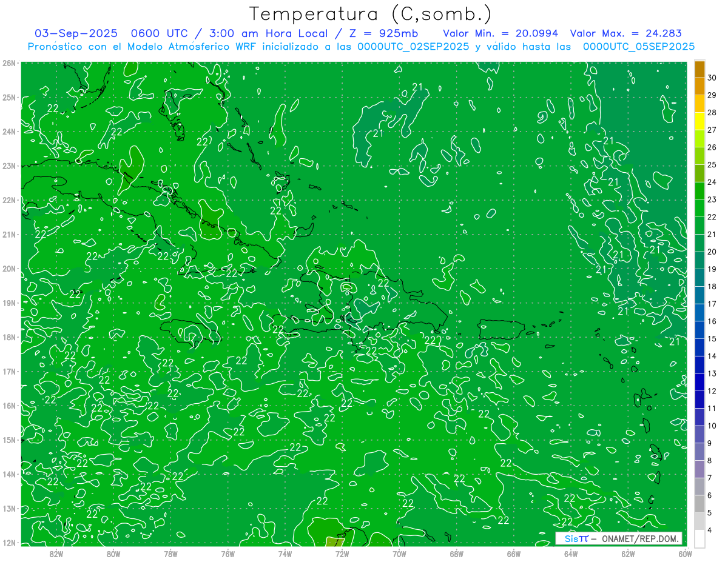Click the '64W' longitude axis label
This screenshot has width=728, height=562.
coord(571,553)
